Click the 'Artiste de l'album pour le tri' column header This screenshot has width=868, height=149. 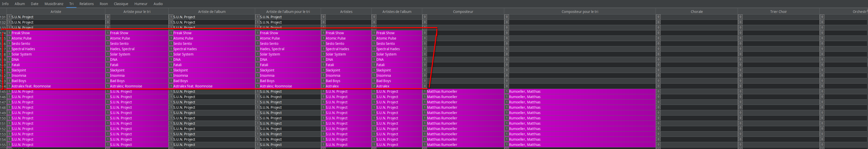point(288,11)
